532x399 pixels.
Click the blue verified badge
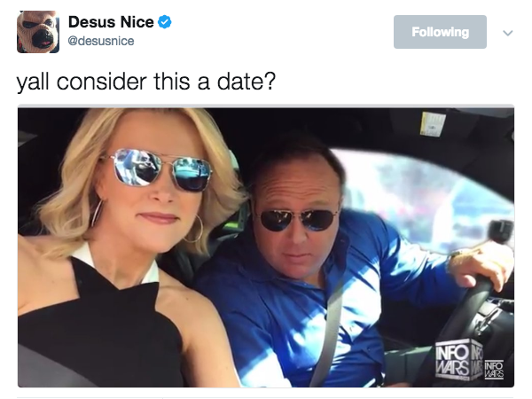(165, 22)
